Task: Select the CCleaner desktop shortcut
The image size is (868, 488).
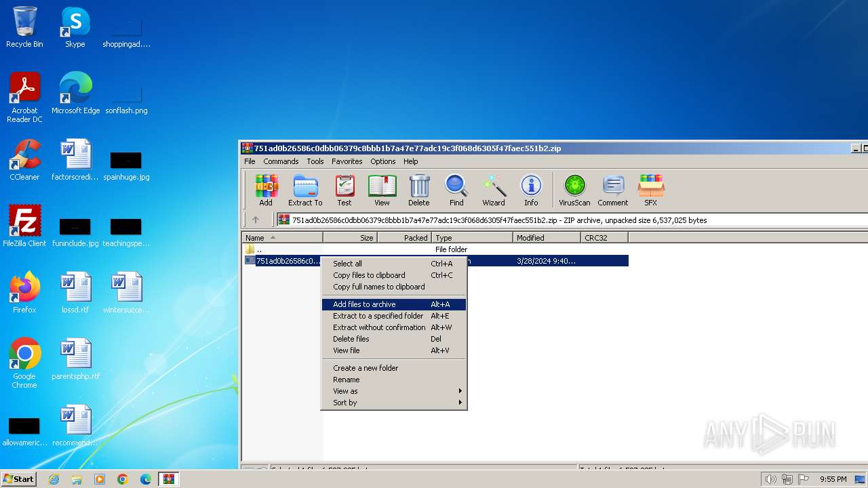Action: click(24, 160)
